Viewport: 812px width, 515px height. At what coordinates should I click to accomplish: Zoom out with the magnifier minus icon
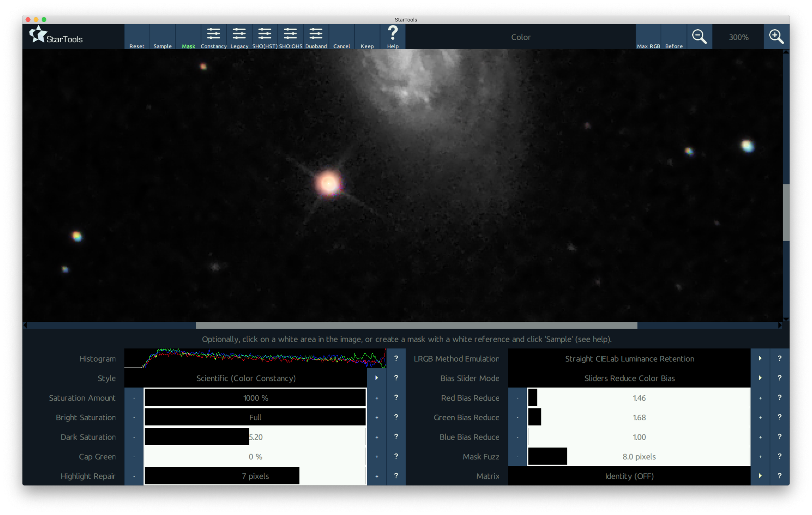[699, 37]
